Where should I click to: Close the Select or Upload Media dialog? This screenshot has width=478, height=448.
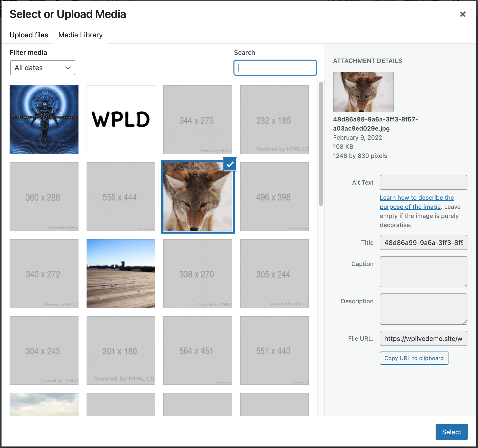tap(463, 14)
